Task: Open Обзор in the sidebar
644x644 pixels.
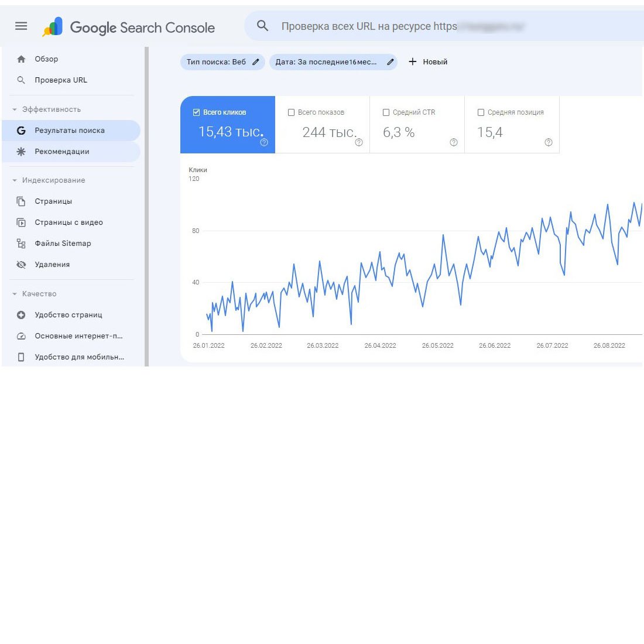Action: point(46,59)
